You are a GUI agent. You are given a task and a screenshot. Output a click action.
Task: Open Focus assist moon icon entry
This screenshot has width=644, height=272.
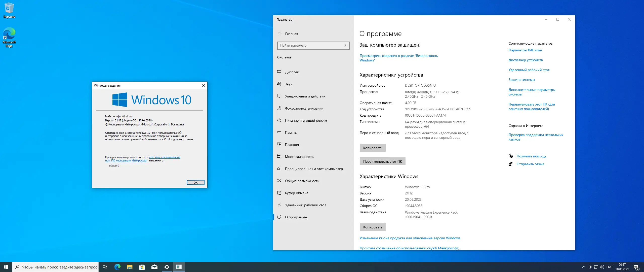(x=279, y=108)
